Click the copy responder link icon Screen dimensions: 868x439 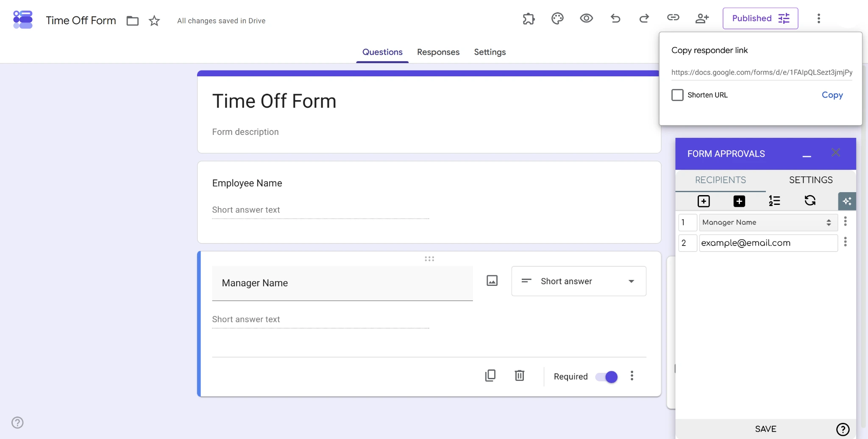pos(673,17)
